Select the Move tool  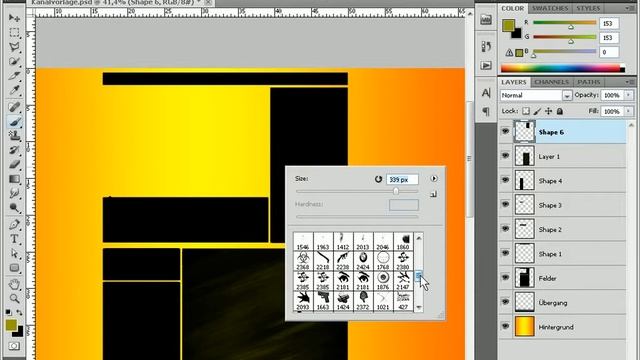(14, 18)
